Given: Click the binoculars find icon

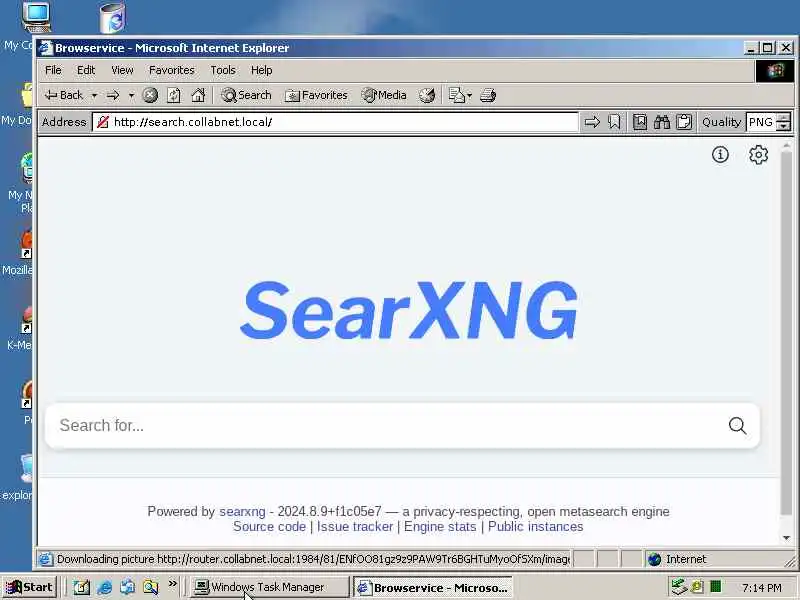Looking at the screenshot, I should click(x=662, y=122).
